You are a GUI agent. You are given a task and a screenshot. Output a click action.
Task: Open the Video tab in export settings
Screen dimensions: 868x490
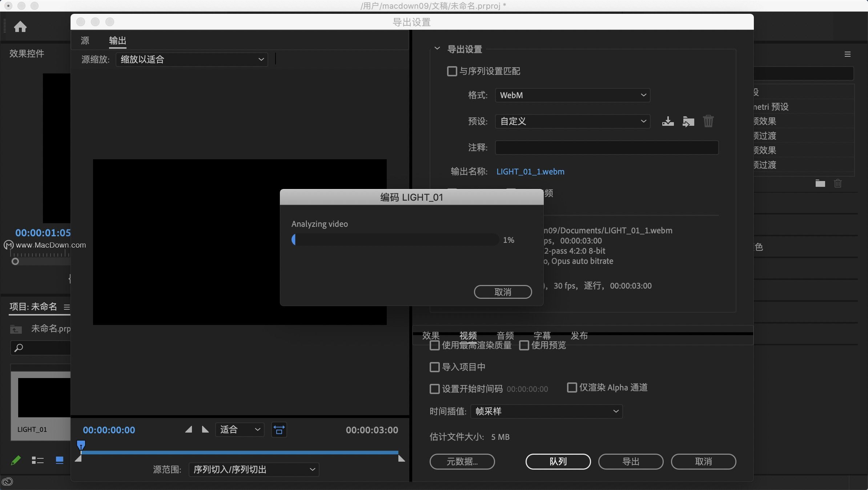point(468,336)
